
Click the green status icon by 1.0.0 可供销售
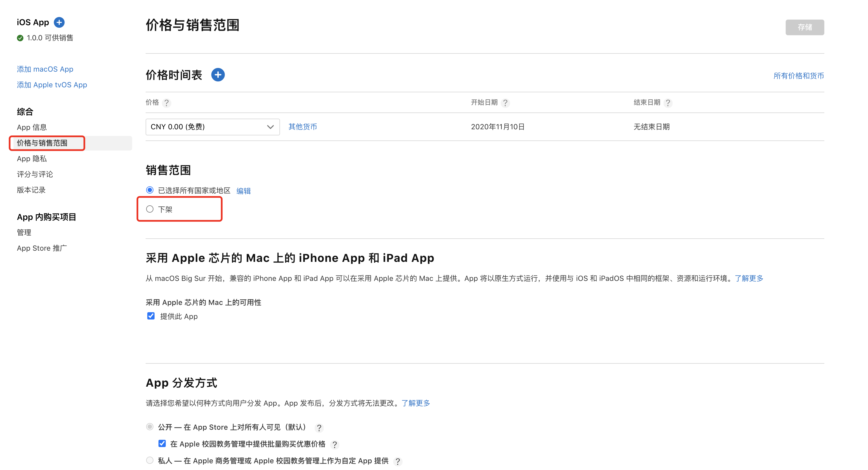20,38
